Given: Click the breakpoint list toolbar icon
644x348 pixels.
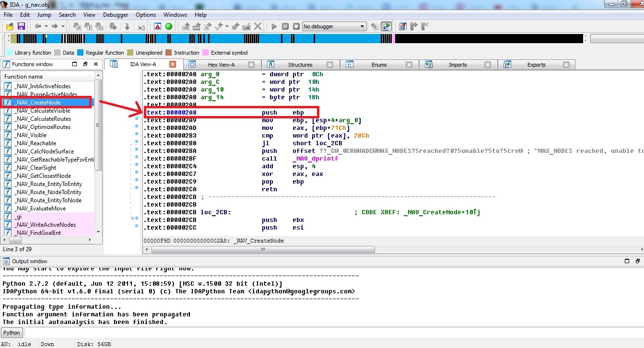Looking at the screenshot, I should point(402,26).
